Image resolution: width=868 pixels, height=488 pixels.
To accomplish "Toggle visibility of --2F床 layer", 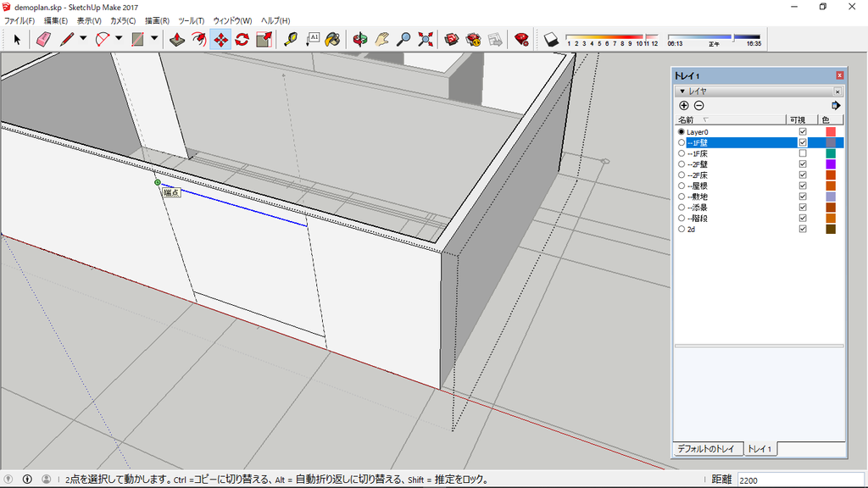I will [803, 175].
